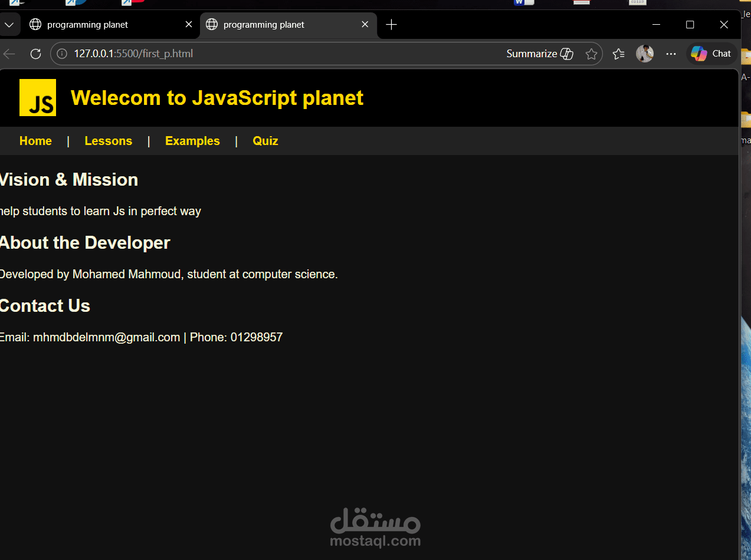Open the Examples page
The width and height of the screenshot is (751, 560).
pos(192,140)
